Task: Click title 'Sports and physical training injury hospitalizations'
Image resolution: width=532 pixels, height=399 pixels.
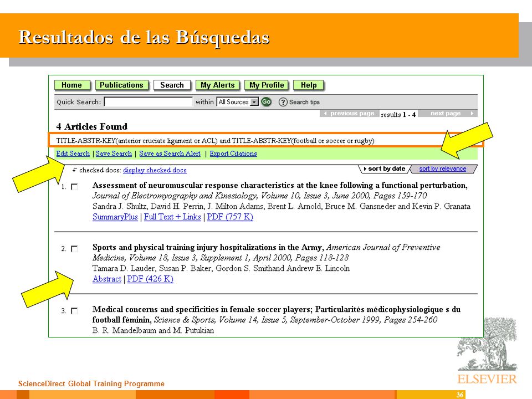Action: (x=208, y=248)
